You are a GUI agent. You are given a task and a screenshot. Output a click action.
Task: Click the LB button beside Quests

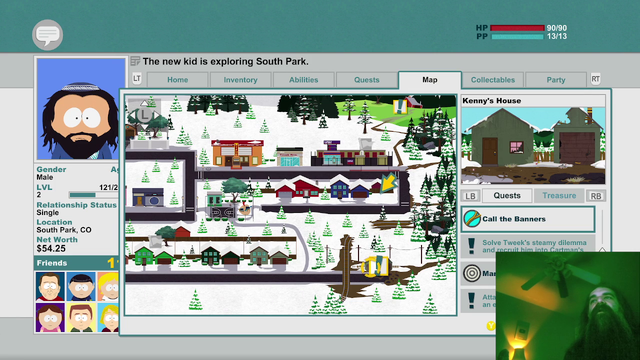pyautogui.click(x=470, y=196)
